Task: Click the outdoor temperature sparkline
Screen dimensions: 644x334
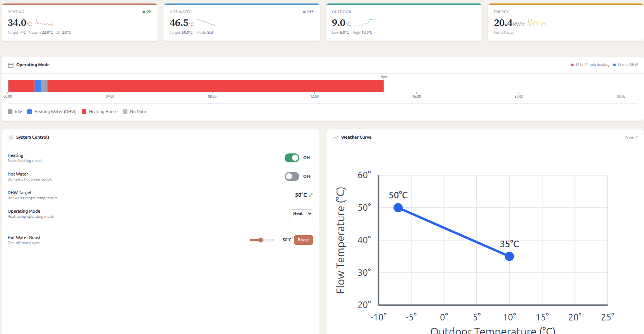Action: coord(363,23)
